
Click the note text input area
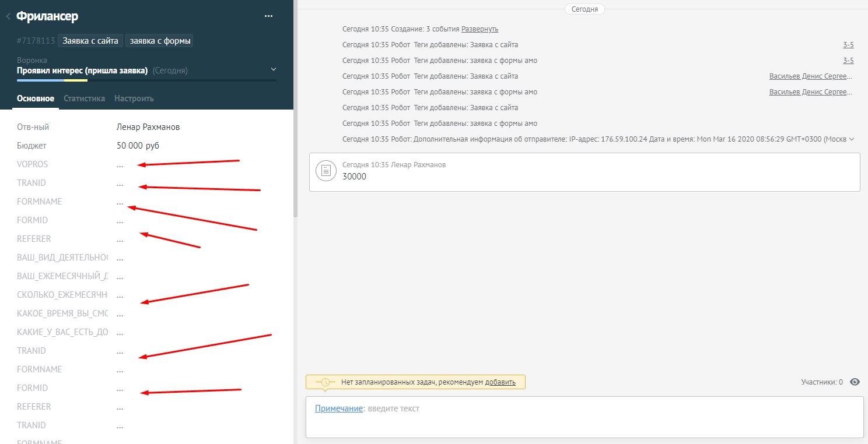point(584,417)
